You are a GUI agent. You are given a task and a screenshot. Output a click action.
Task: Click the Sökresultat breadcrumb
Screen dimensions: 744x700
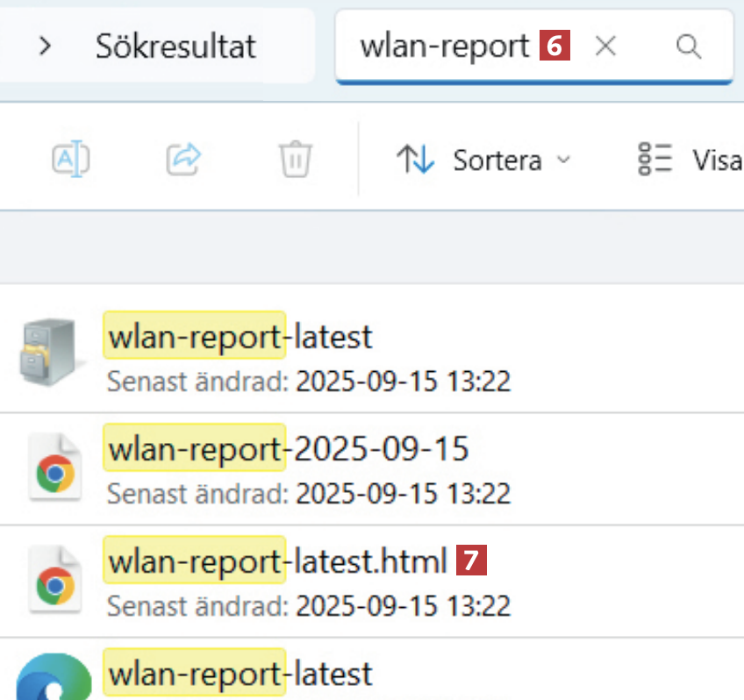click(x=175, y=46)
